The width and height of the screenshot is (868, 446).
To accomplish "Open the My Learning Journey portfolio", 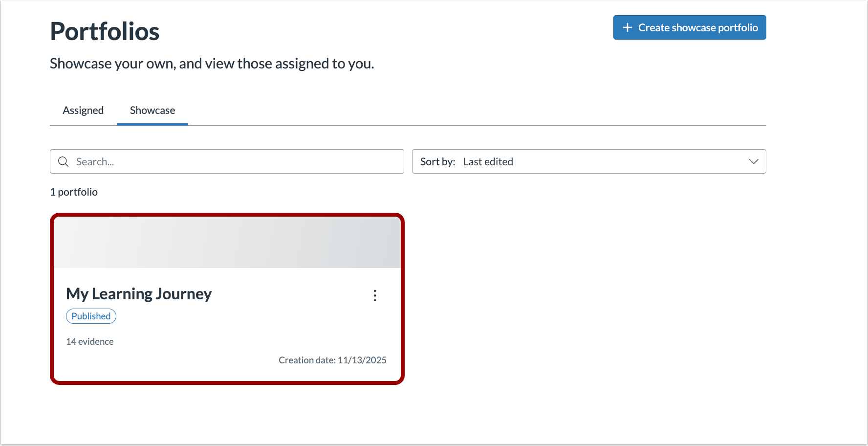I will 139,293.
